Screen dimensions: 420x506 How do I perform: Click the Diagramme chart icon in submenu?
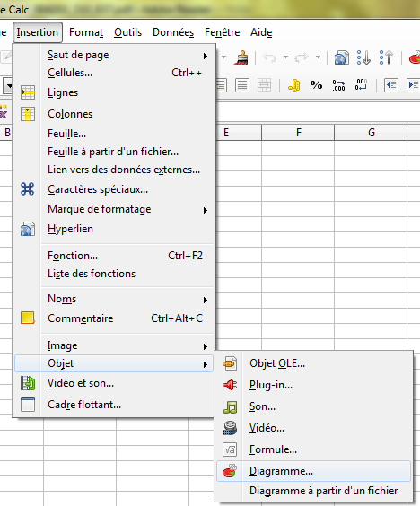point(230,471)
